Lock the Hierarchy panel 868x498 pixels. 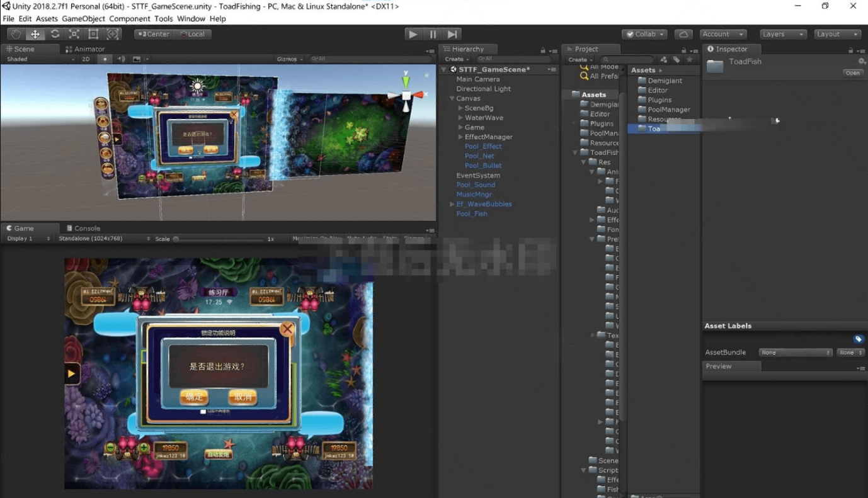pos(542,51)
